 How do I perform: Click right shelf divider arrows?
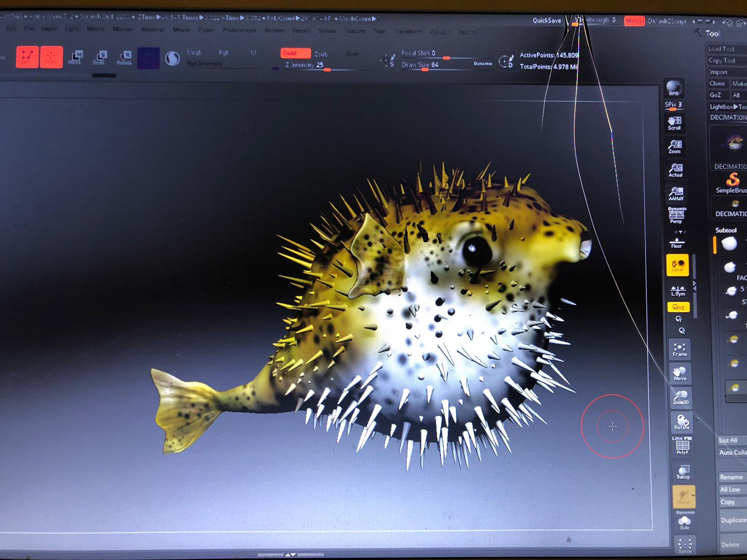[694, 286]
